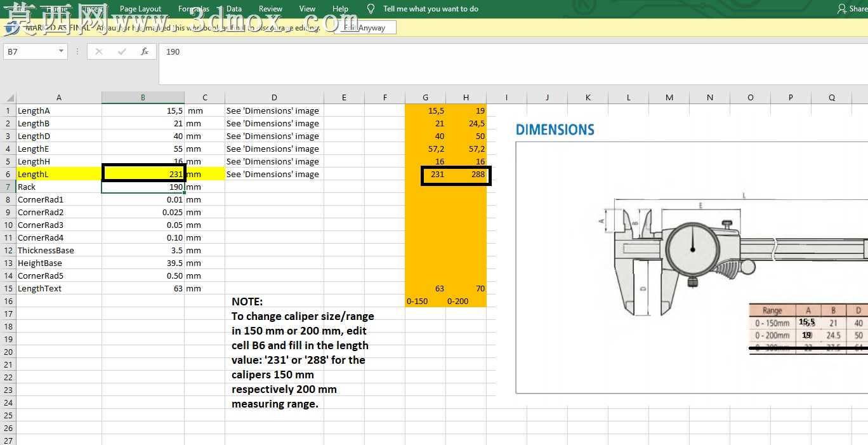
Task: Click the Cancel X formula bar icon
Action: [99, 51]
